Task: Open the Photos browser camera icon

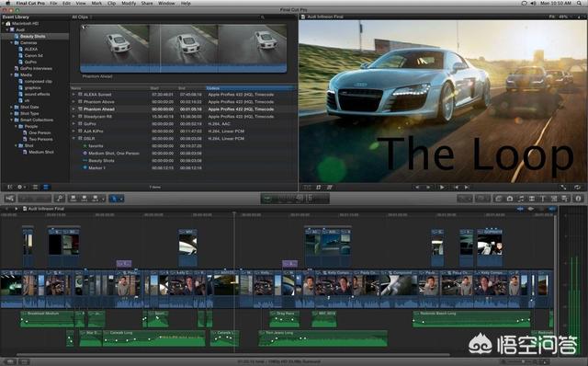Action: [510, 199]
